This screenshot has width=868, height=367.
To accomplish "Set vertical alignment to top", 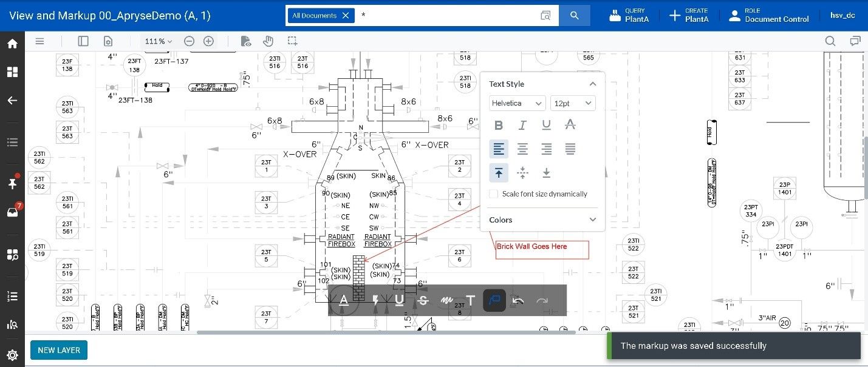I will [x=499, y=173].
